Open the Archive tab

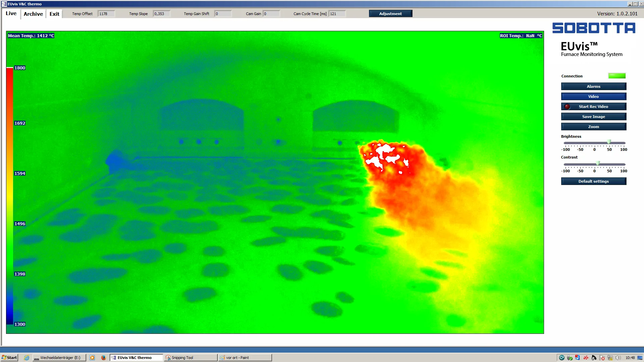coord(33,14)
